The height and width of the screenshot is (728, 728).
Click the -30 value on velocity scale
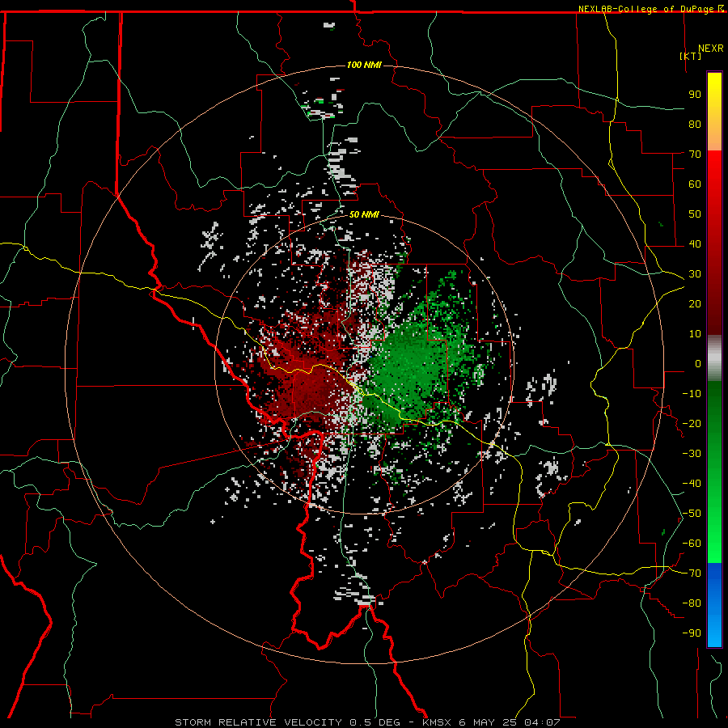point(692,454)
